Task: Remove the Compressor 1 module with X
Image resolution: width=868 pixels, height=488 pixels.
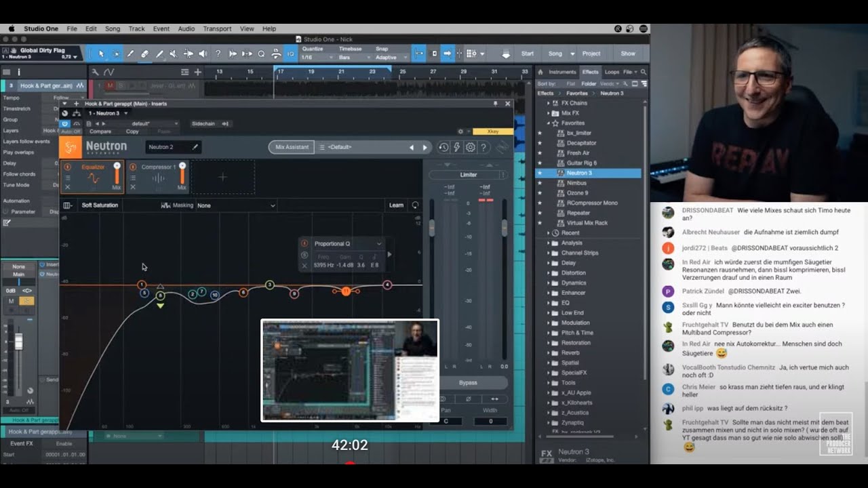Action: [133, 187]
